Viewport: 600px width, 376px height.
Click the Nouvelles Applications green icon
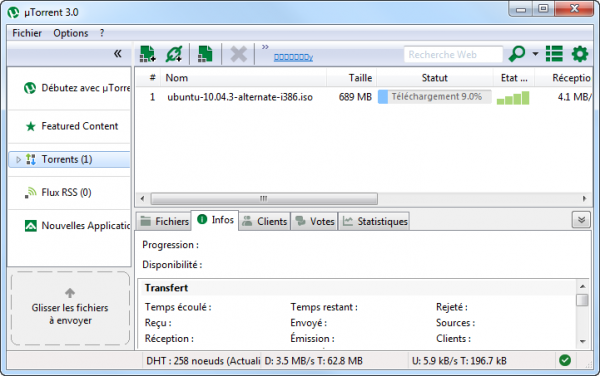pos(31,226)
